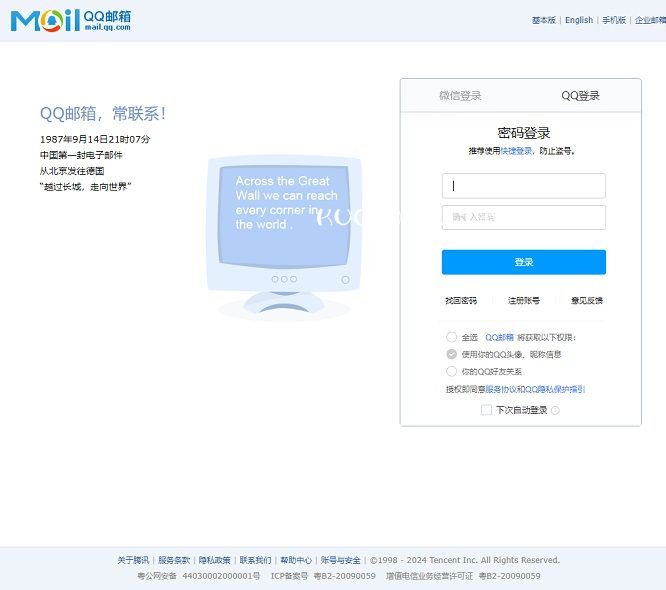
Task: Open the QQ隐私保护指引 link
Action: [555, 390]
